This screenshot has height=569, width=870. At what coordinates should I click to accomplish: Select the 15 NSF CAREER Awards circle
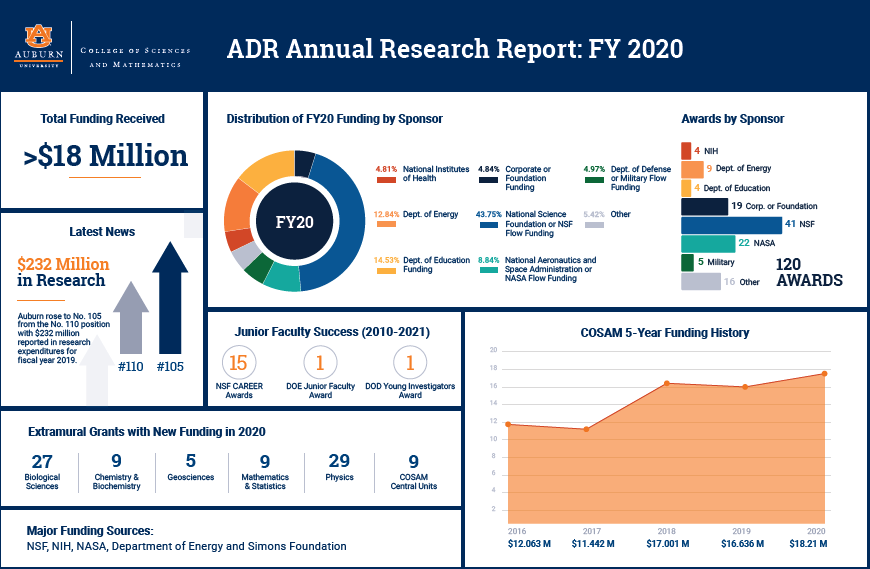click(238, 363)
